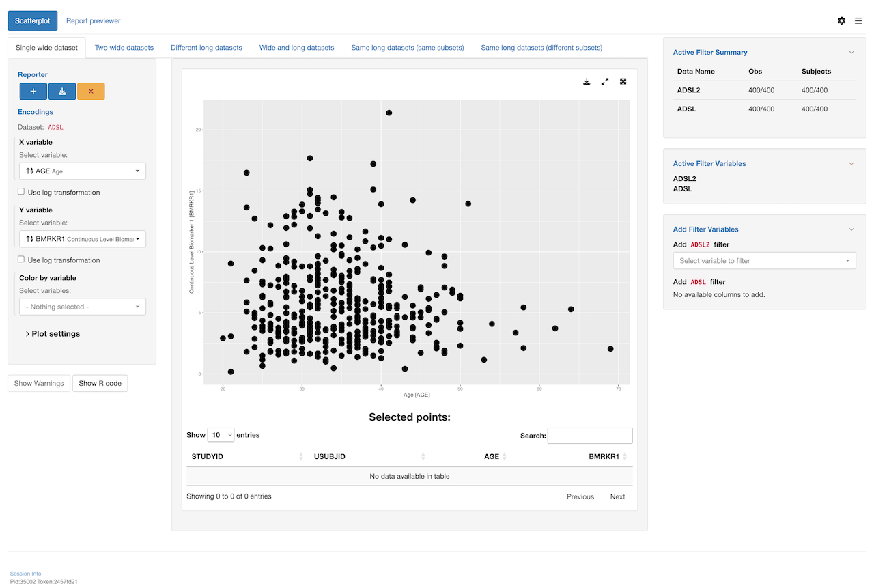
Task: Click the diagonal-arrows resize plot icon
Action: (x=605, y=81)
